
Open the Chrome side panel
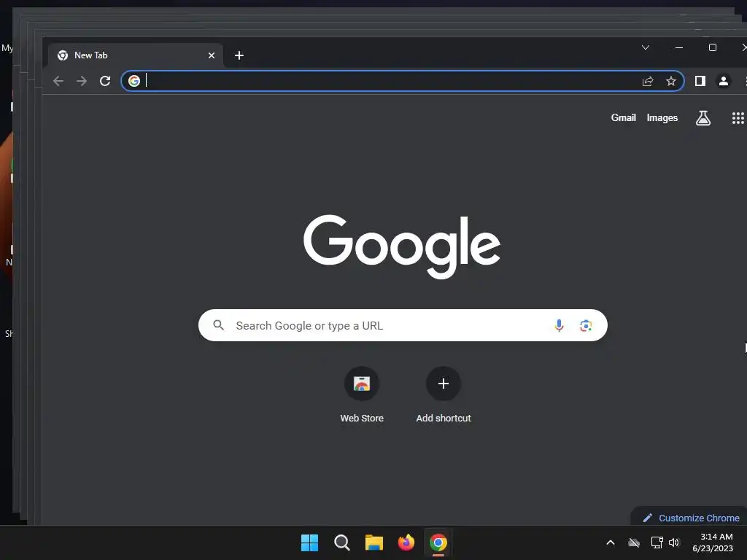pos(700,81)
